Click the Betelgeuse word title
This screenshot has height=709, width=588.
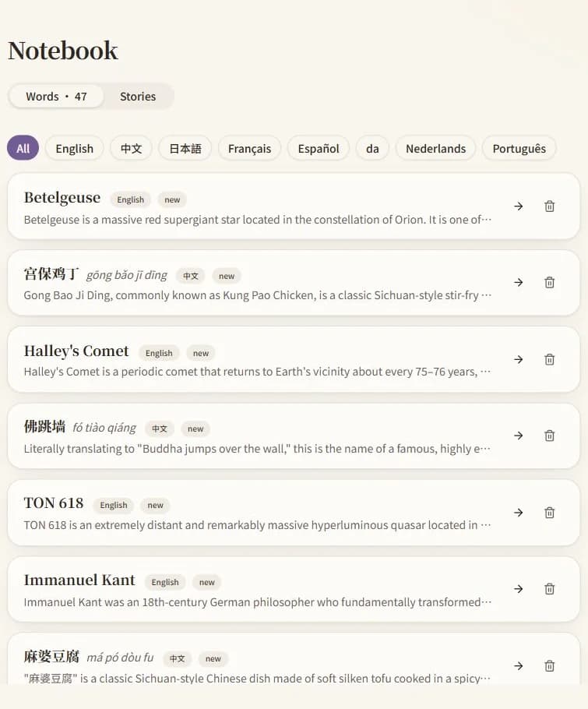pos(62,198)
